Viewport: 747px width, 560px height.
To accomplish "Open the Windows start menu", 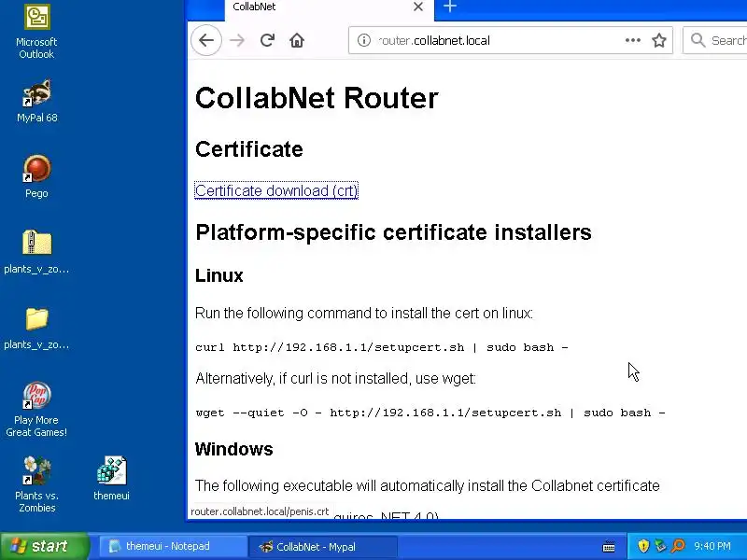I will tap(45, 546).
